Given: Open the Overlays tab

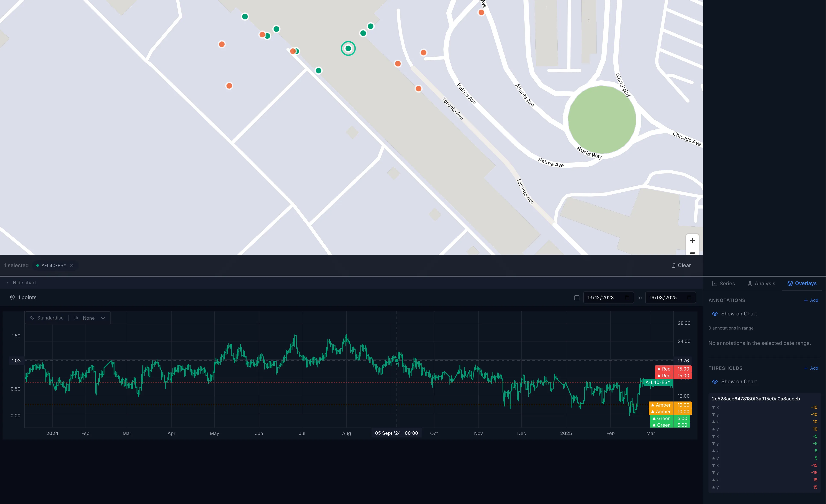Looking at the screenshot, I should pyautogui.click(x=802, y=284).
